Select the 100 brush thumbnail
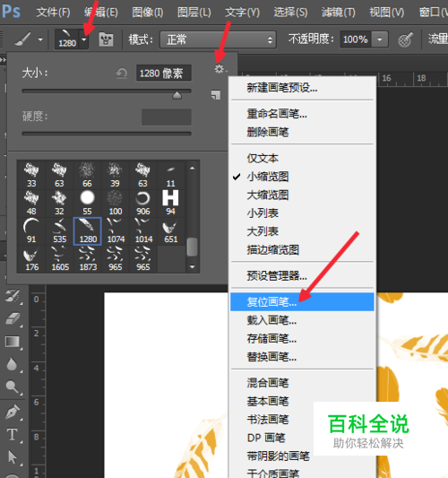448x478 pixels. 115,203
